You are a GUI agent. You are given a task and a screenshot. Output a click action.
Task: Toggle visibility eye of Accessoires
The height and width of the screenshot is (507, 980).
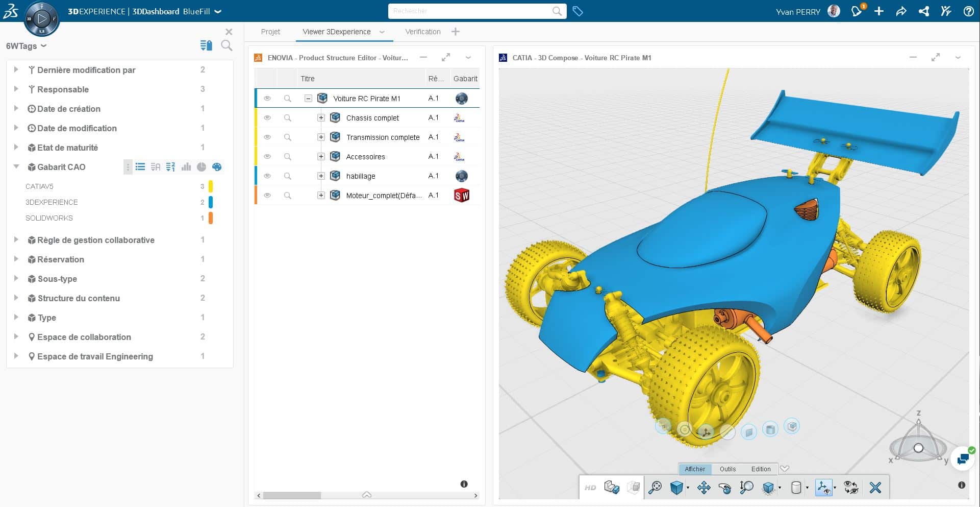click(267, 156)
